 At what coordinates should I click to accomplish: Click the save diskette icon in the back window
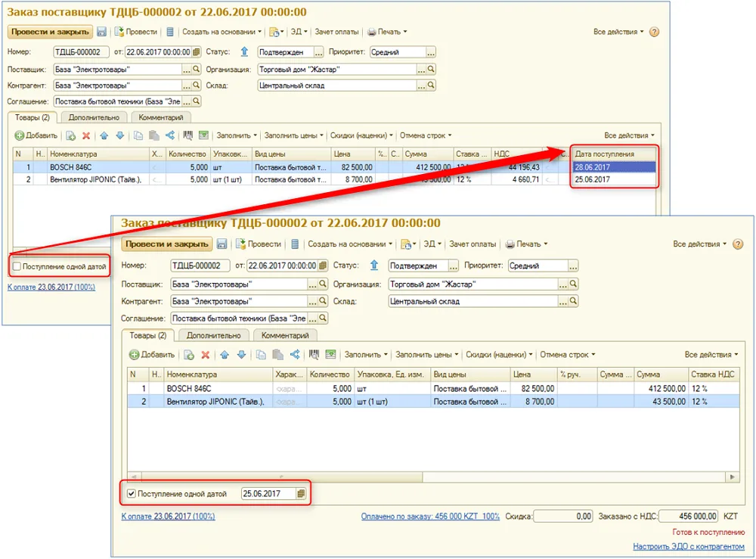click(101, 32)
